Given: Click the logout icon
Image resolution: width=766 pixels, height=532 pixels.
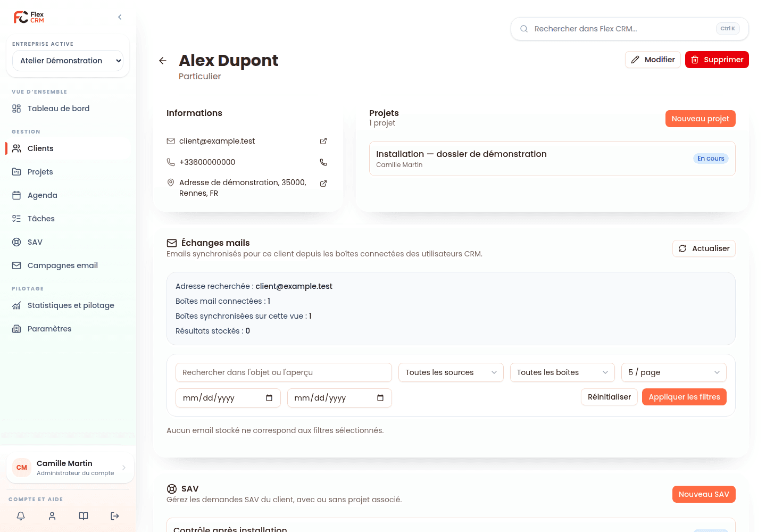Looking at the screenshot, I should coord(115,516).
